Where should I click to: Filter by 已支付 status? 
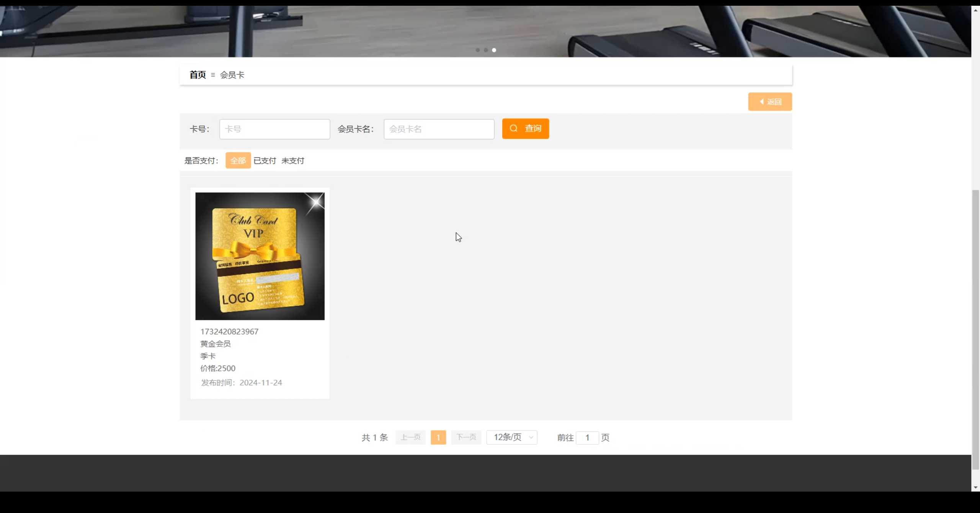click(x=265, y=160)
